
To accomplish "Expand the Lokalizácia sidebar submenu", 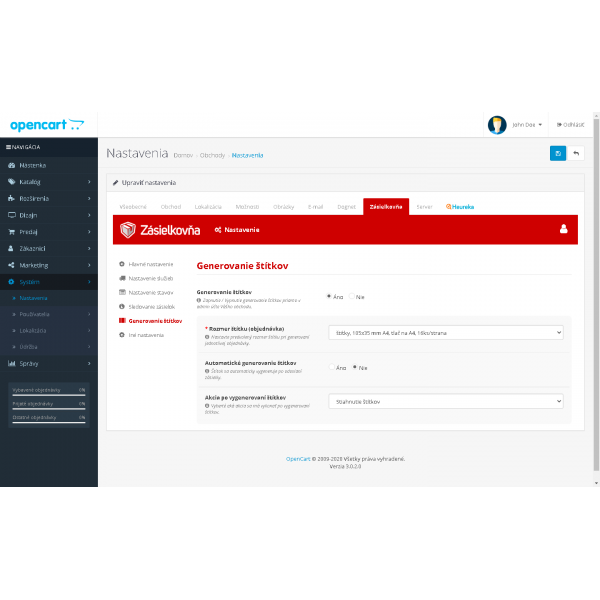I will pos(49,331).
